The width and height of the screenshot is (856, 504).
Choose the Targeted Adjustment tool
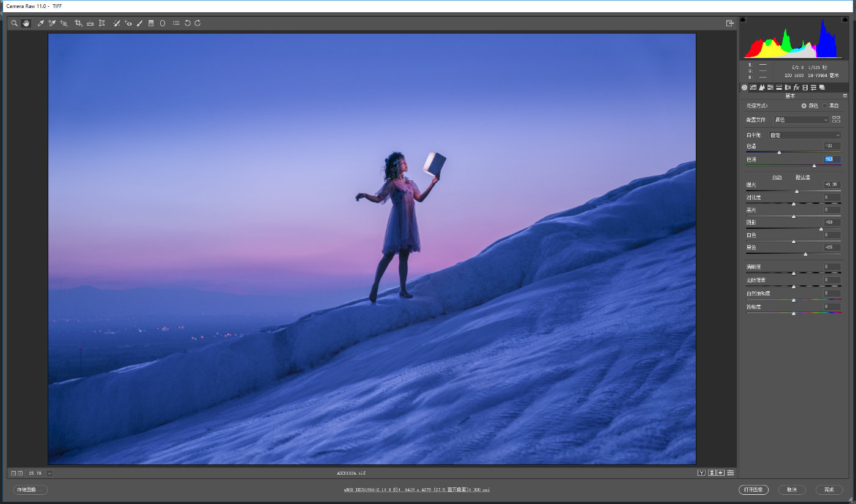(64, 23)
